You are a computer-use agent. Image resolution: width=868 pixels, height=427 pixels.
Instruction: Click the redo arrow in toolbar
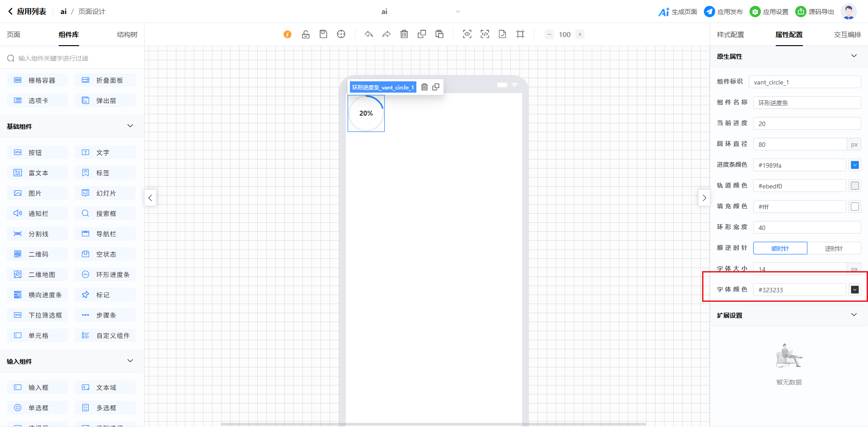click(387, 34)
